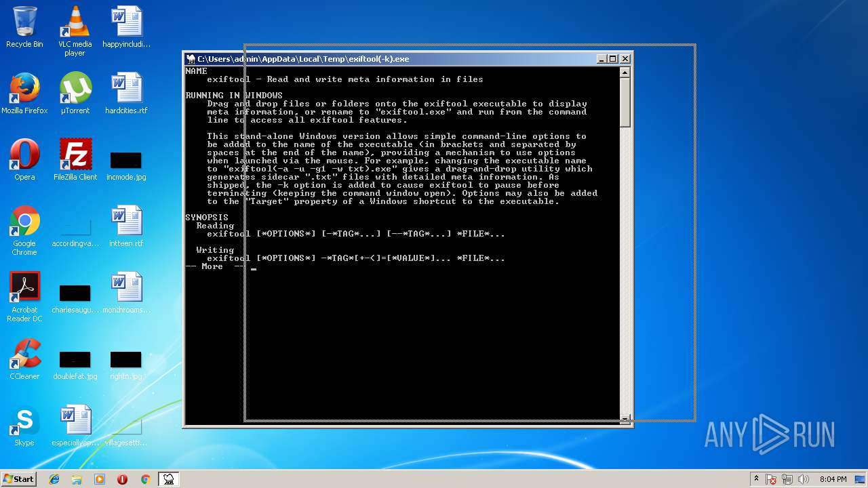Open Mozilla Firefox desktop shortcut

pyautogui.click(x=24, y=94)
